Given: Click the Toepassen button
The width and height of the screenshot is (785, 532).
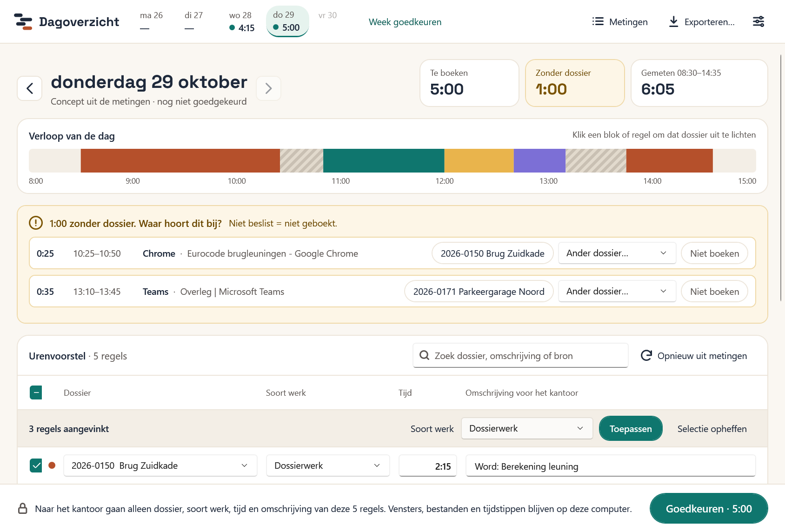Looking at the screenshot, I should tap(631, 429).
